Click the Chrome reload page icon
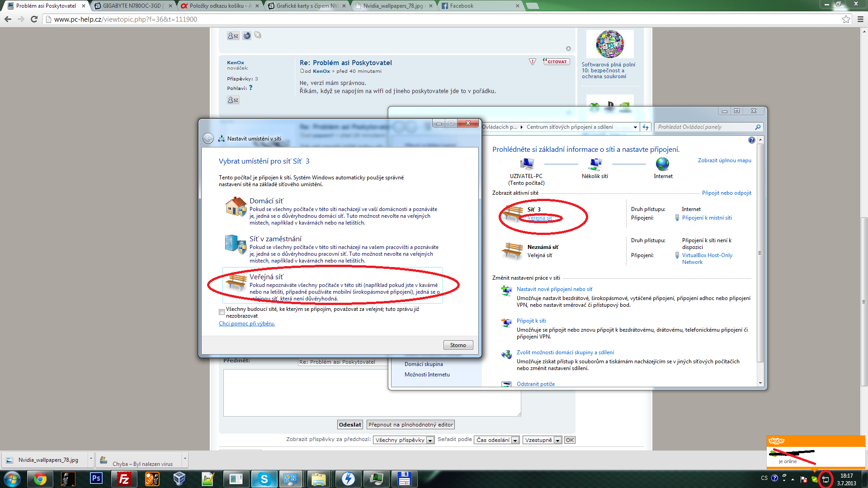 (x=34, y=19)
